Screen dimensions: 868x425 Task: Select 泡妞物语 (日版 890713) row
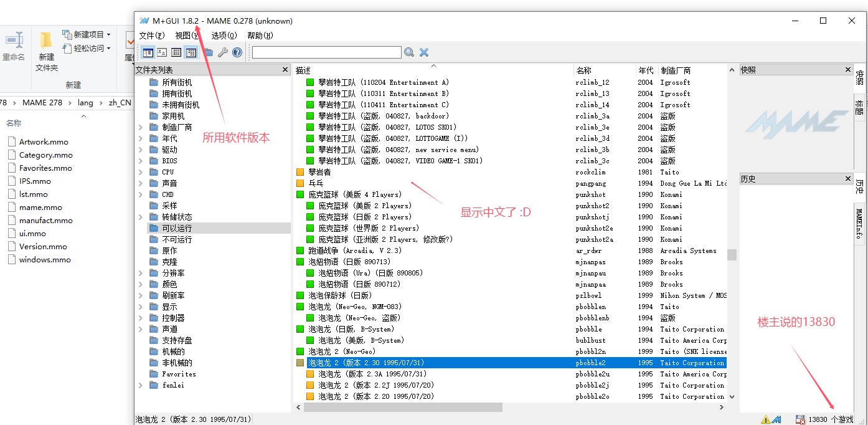(509, 262)
